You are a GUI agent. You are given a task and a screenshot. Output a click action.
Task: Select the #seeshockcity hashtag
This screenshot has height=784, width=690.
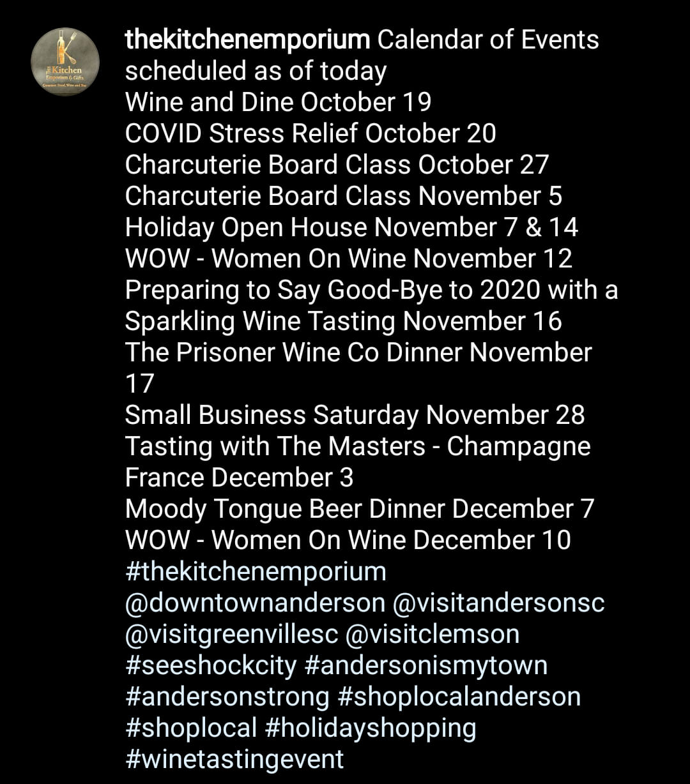(x=211, y=665)
